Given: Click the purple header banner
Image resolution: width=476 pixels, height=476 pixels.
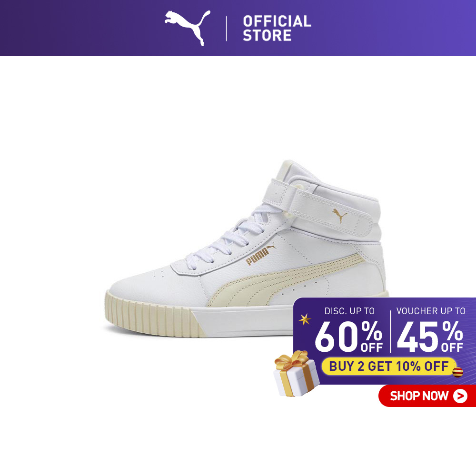Looking at the screenshot, I should 238,28.
